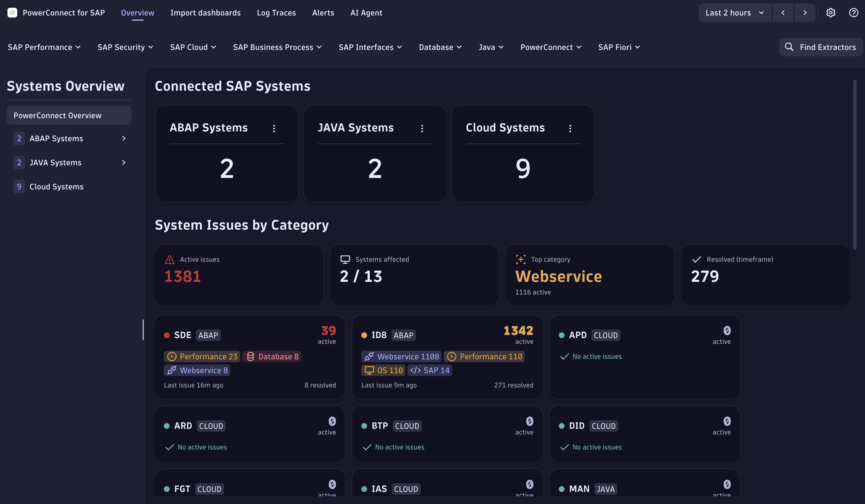Screen dimensions: 865x504
Task: Open the ARD cloud system card
Action: coord(250,434)
